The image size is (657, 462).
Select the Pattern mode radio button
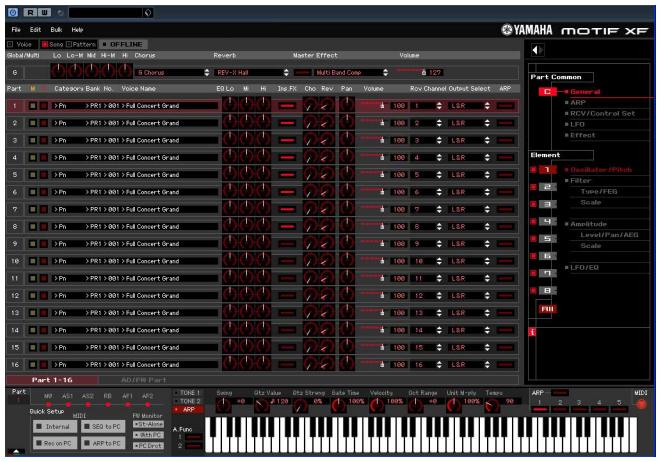coord(69,44)
